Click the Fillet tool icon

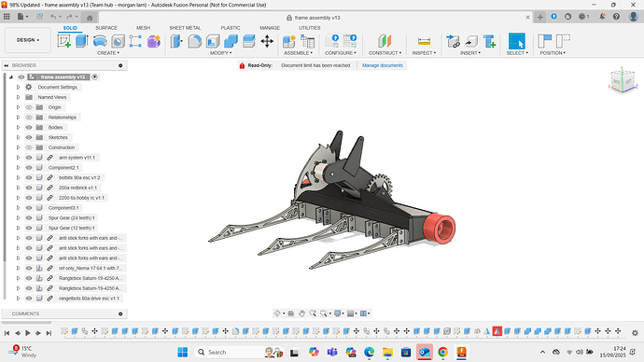pos(195,41)
